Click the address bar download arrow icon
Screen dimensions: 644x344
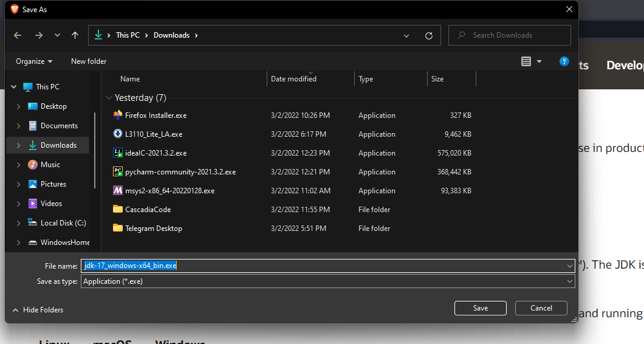click(98, 35)
